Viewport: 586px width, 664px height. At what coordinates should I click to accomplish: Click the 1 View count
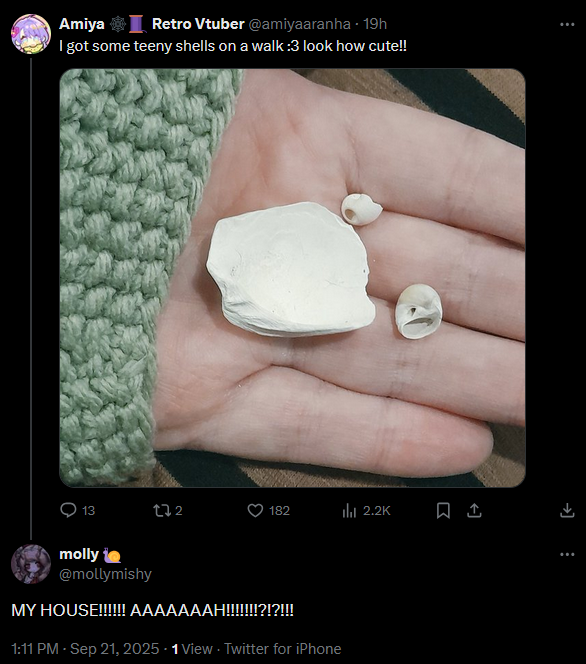(192, 649)
